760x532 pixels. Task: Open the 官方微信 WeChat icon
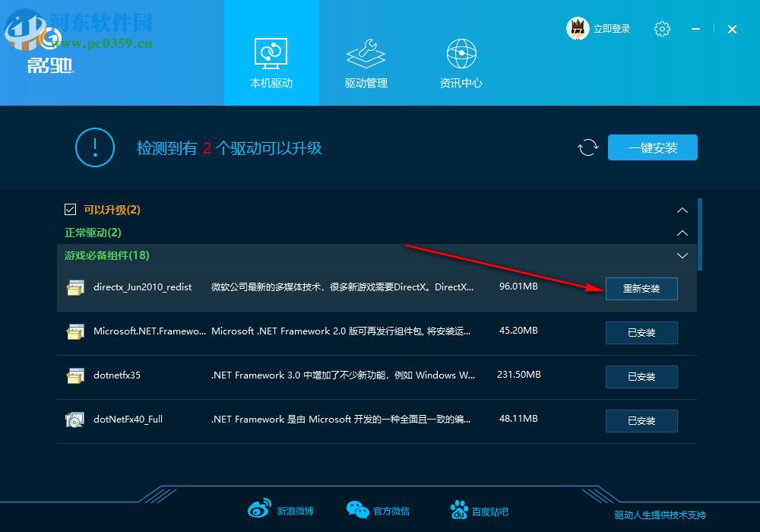pyautogui.click(x=357, y=509)
